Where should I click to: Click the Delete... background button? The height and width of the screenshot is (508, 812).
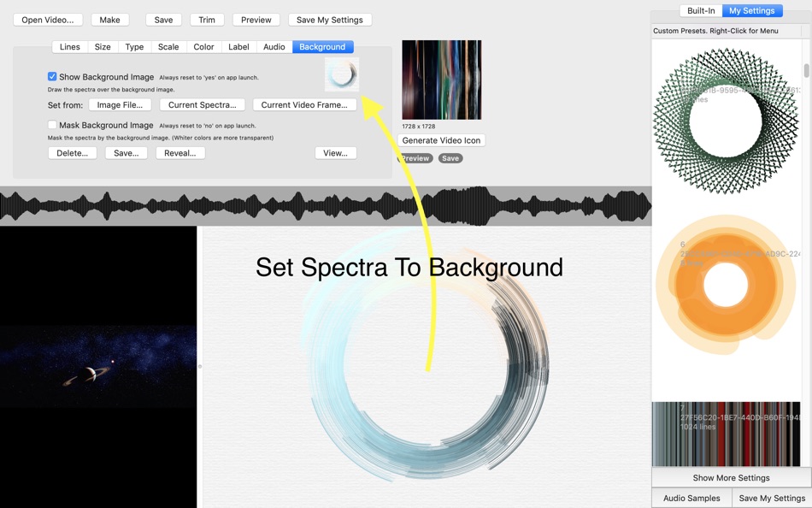coord(73,153)
